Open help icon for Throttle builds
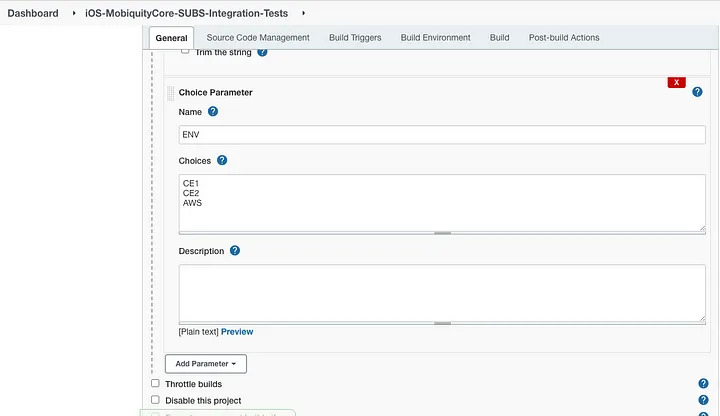The image size is (720, 416). click(x=703, y=383)
